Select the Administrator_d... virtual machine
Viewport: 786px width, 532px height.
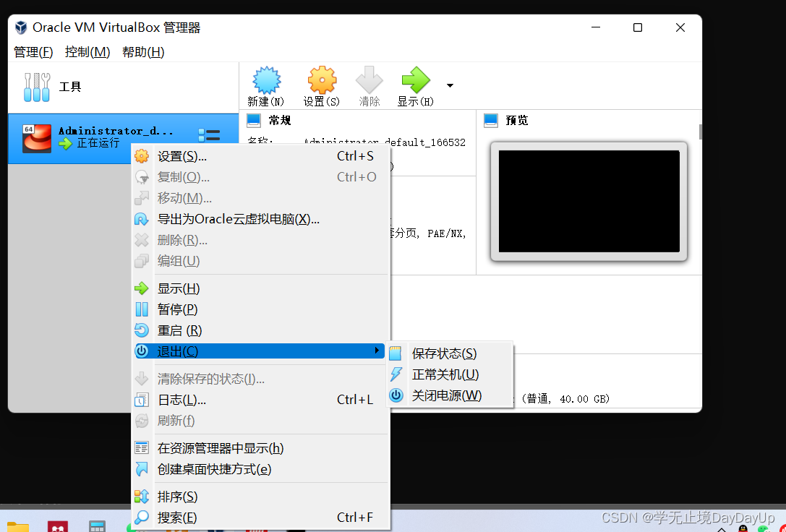(124, 138)
